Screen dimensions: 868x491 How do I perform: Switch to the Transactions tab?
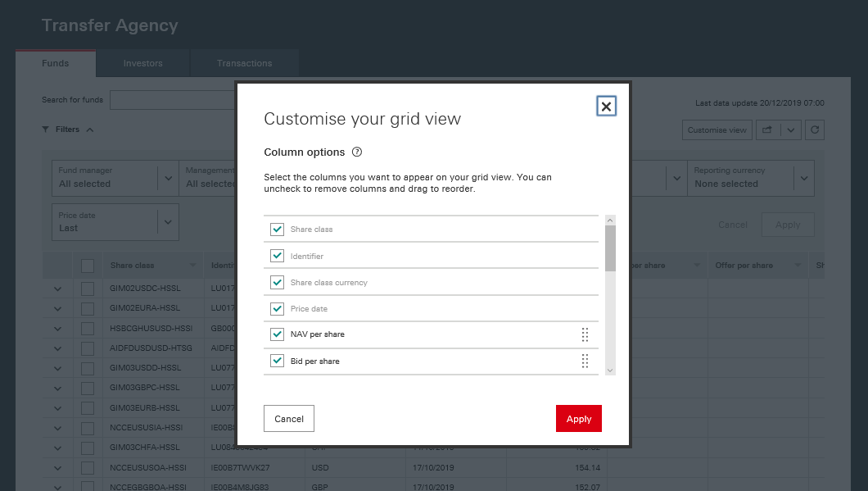[x=244, y=63]
